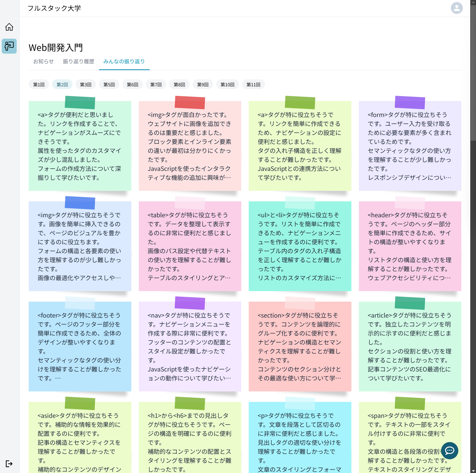This screenshot has height=473, width=476.
Task: Open the 振り返り履歴 tab
Action: (x=78, y=62)
